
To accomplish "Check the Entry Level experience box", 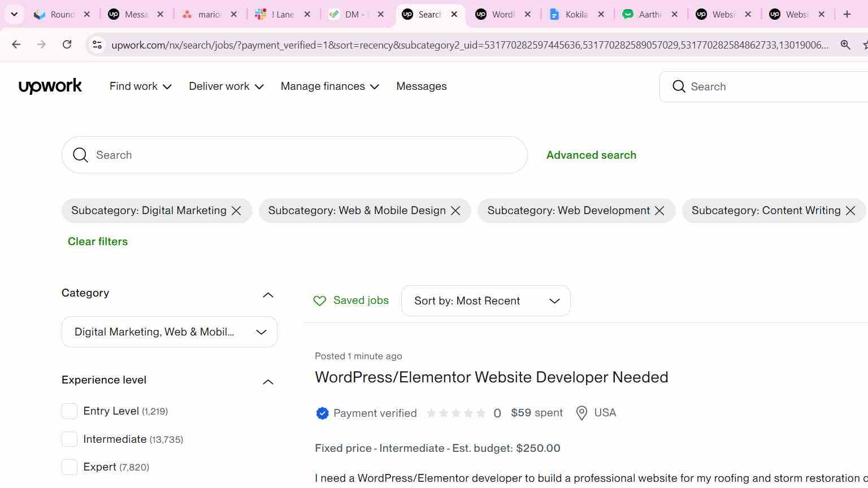I will point(70,411).
